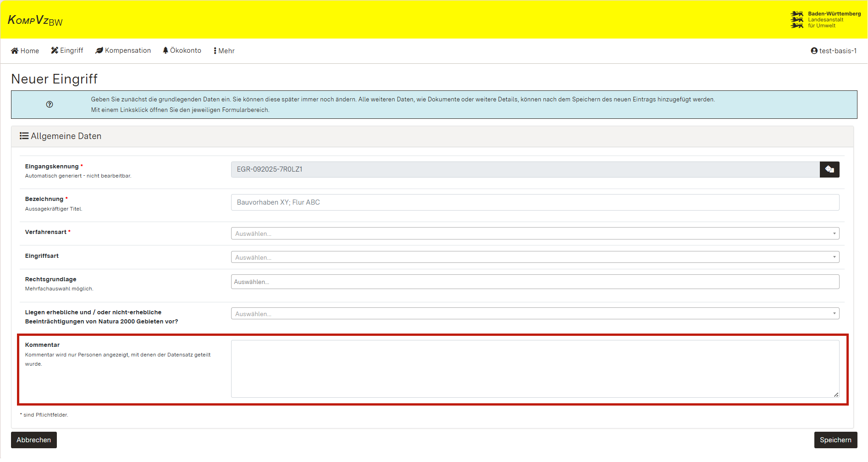The width and height of the screenshot is (868, 462).
Task: Go to the Home page
Action: pyautogui.click(x=25, y=51)
